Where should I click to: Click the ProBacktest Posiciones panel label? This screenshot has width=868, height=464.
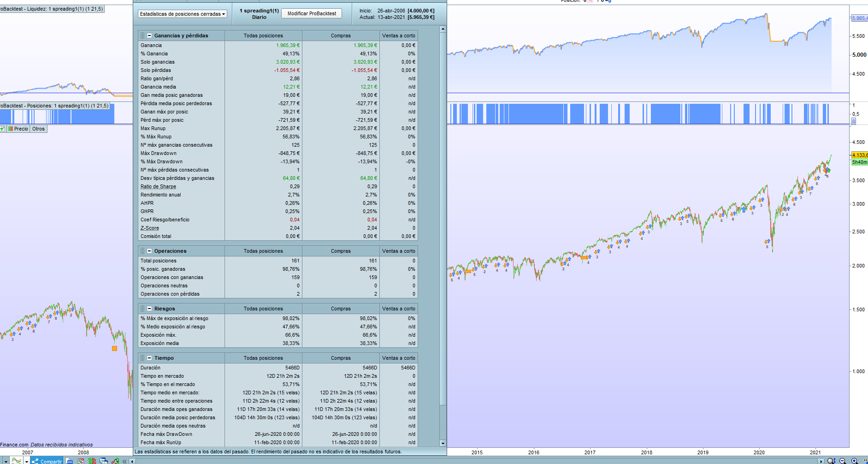(x=54, y=106)
